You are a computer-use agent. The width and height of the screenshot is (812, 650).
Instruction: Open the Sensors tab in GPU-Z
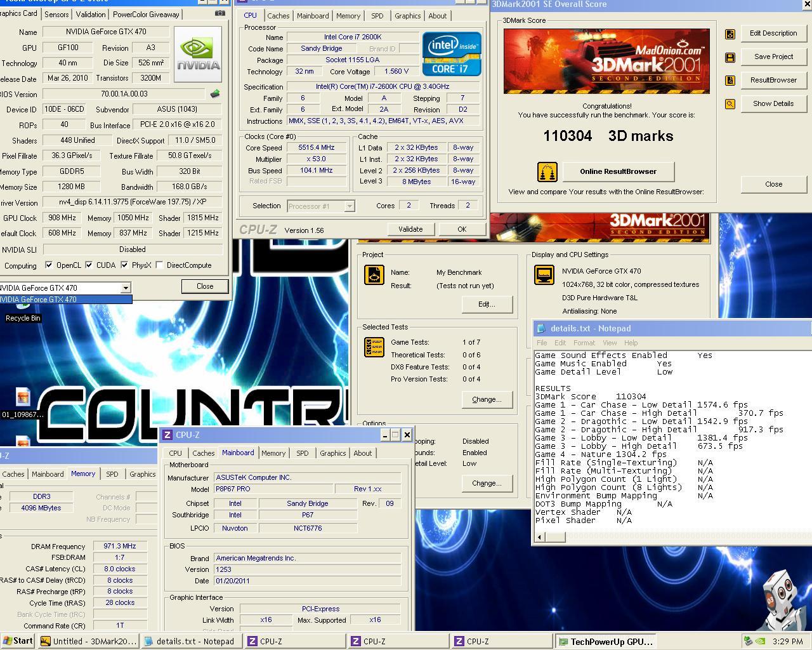(56, 14)
